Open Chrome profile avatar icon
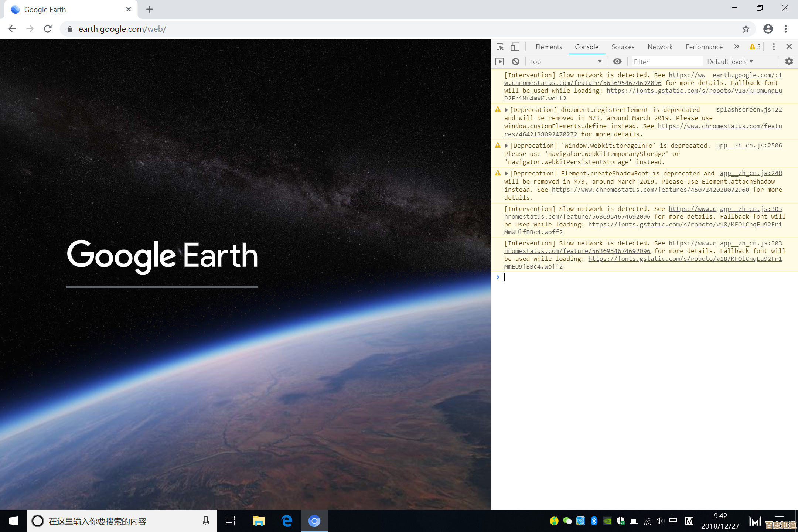The height and width of the screenshot is (532, 798). point(768,29)
